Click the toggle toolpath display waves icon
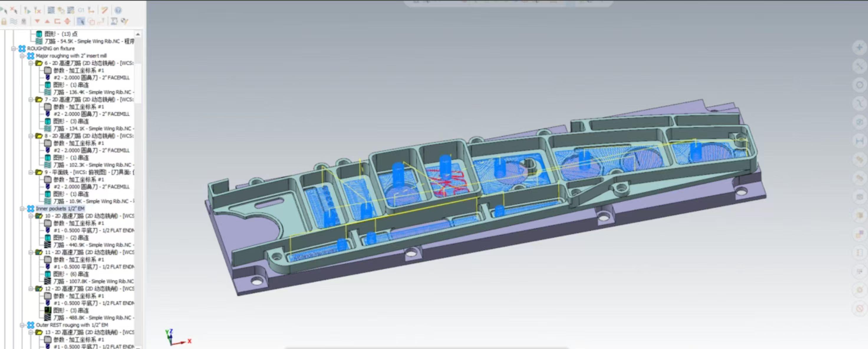Image resolution: width=868 pixels, height=349 pixels. tap(14, 21)
